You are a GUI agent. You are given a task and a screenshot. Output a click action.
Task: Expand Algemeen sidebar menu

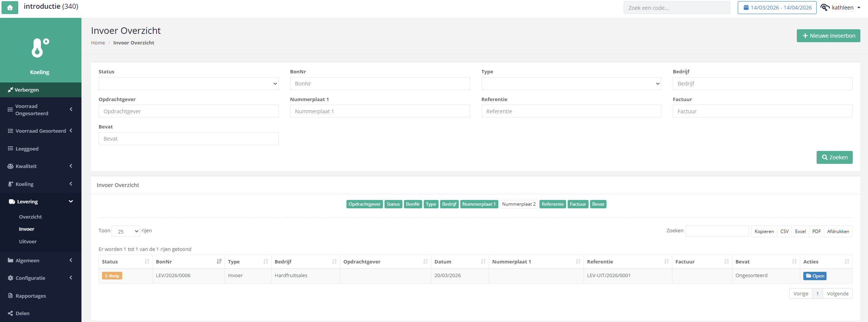point(41,260)
